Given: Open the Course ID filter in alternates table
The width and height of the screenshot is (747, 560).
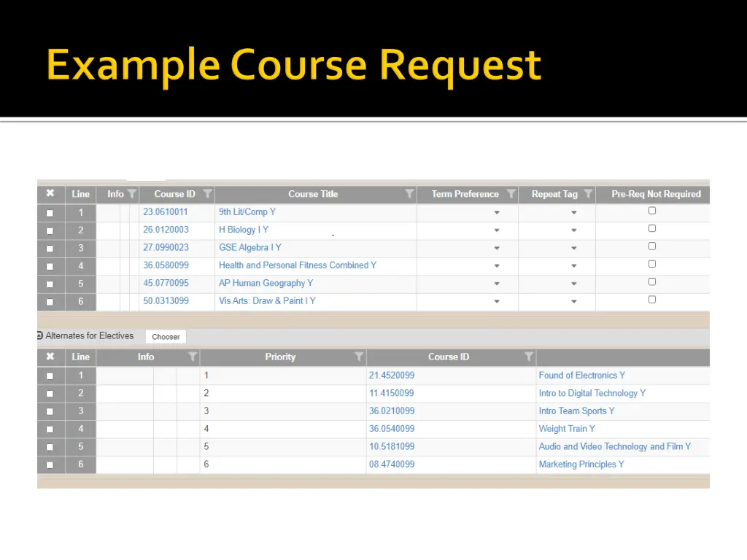Looking at the screenshot, I should pos(528,357).
